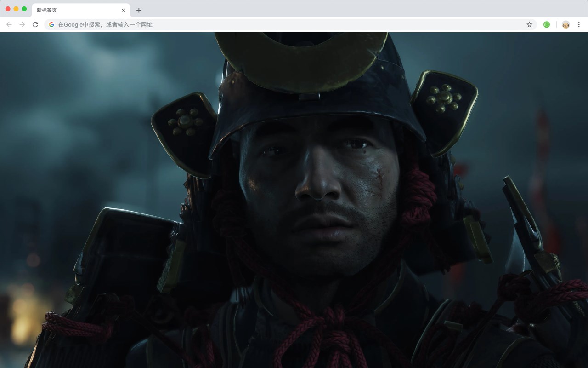Image resolution: width=588 pixels, height=368 pixels.
Task: Click the browser forward arrow
Action: (x=22, y=24)
